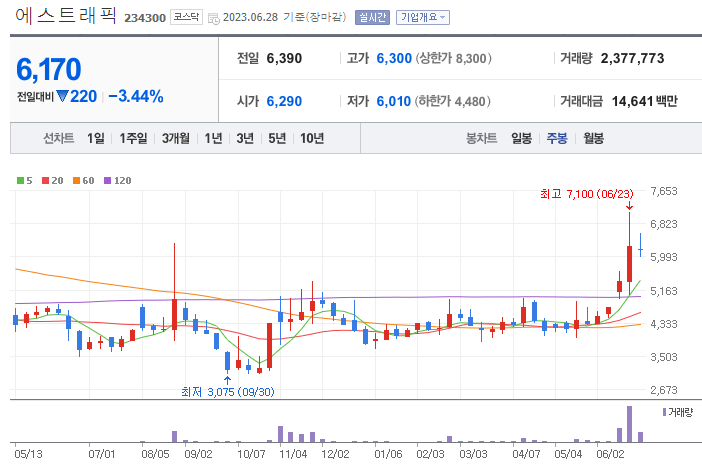Click the 에스트래픽 stock name heading
Viewport: 702px width, 468px height.
[66, 16]
